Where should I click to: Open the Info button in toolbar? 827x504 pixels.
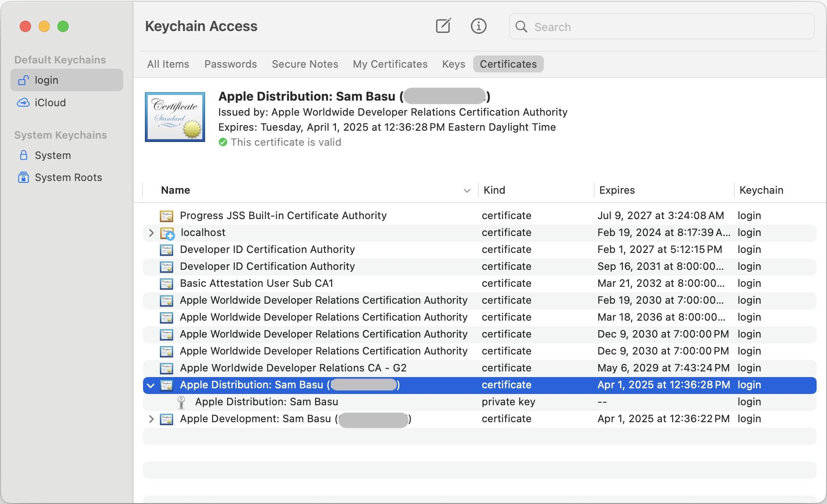[478, 26]
